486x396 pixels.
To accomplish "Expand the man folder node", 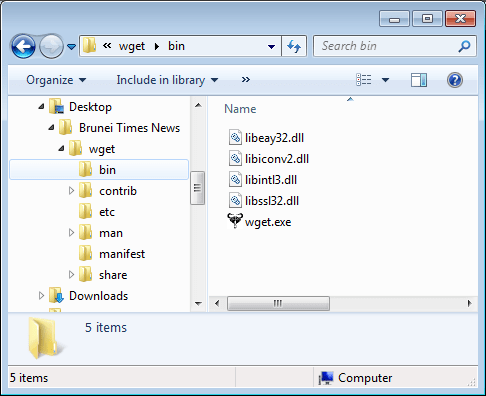I will pyautogui.click(x=71, y=233).
